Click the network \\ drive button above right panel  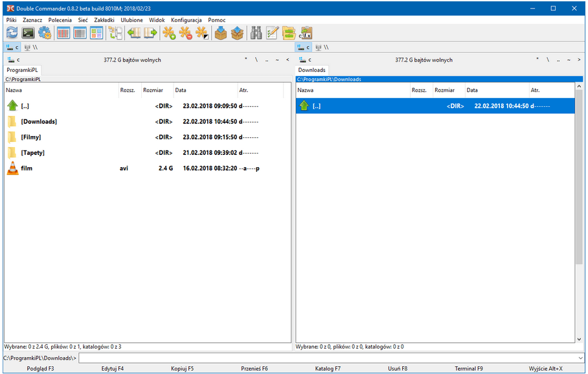coord(322,47)
